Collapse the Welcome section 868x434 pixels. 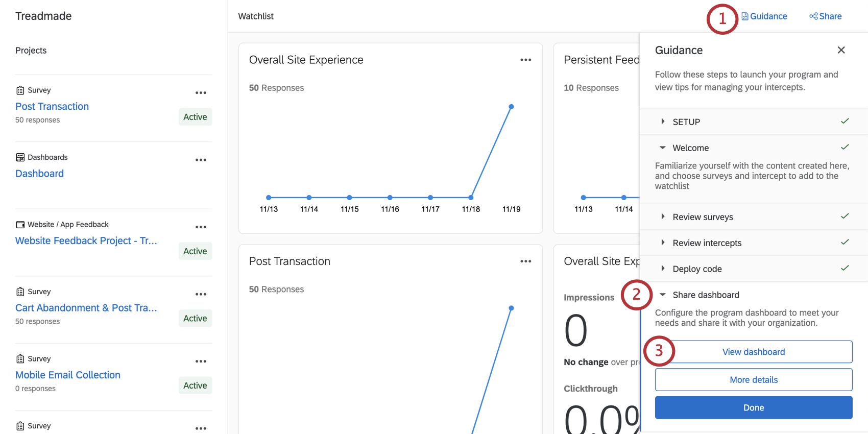663,148
